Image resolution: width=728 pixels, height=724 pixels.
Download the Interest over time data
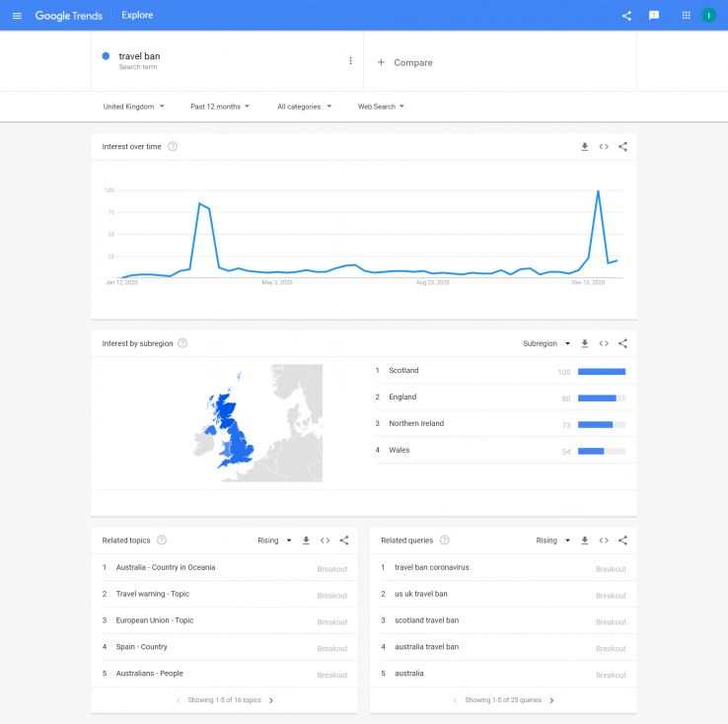coord(585,147)
